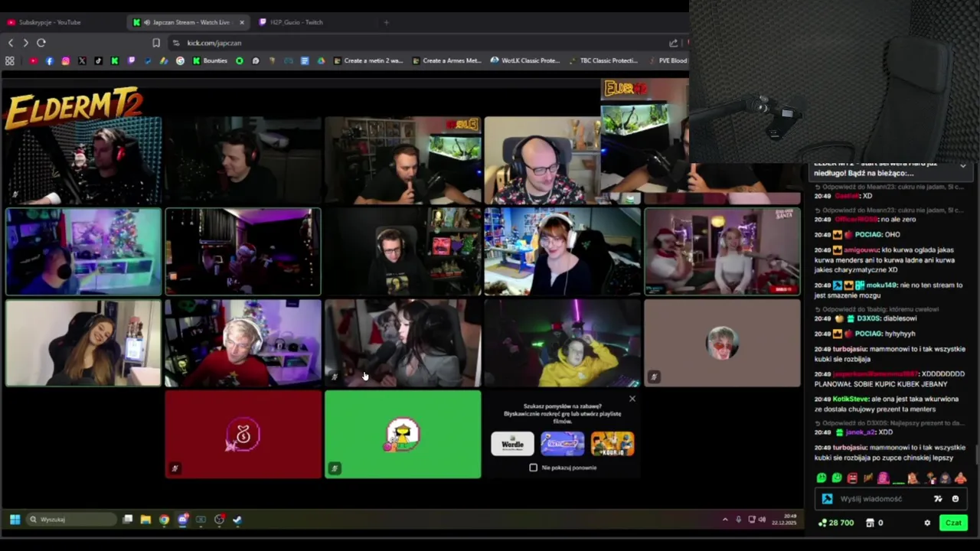Image resolution: width=980 pixels, height=551 pixels.
Task: Switch to the H2P_Gucio - Twitch tab
Action: pyautogui.click(x=295, y=22)
